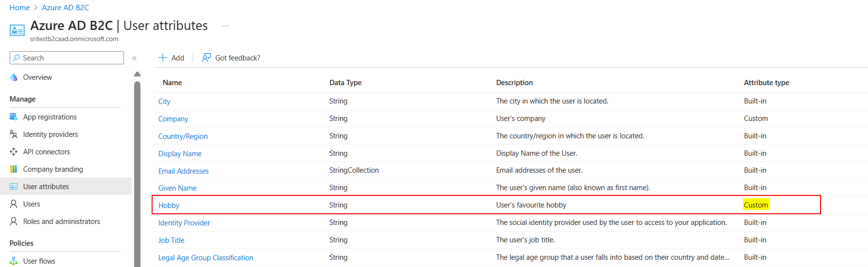Click the App registrations grid icon

tap(14, 117)
